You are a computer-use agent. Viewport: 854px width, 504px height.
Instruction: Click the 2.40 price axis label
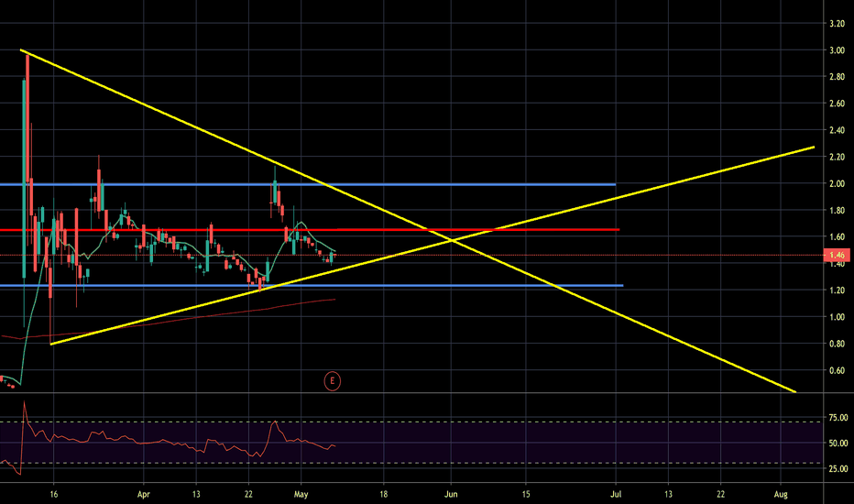coord(837,130)
